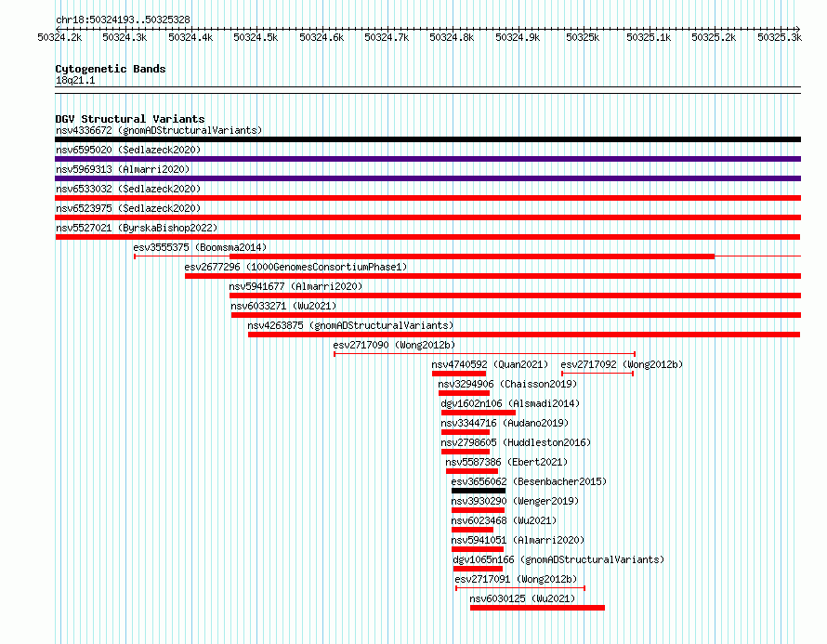Click the nsv3294906 Chaisson2019 label
This screenshot has height=644, width=827.
(507, 384)
